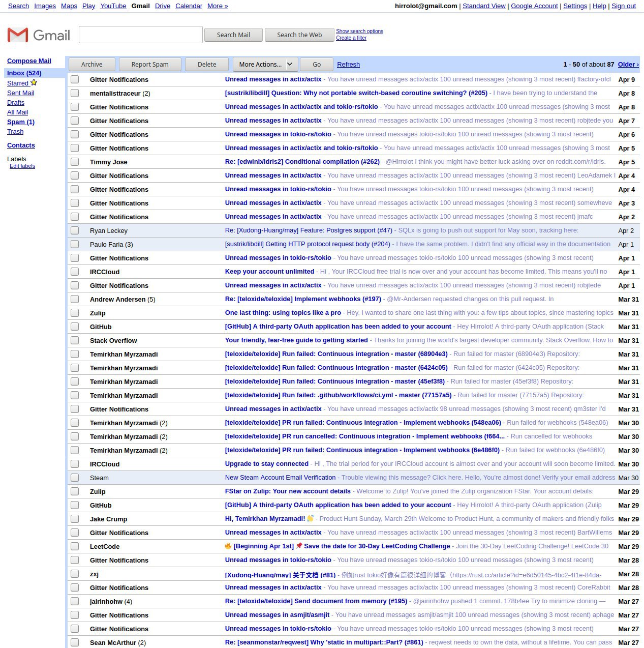
Task: Open the Images tab in top bar
Action: point(45,6)
